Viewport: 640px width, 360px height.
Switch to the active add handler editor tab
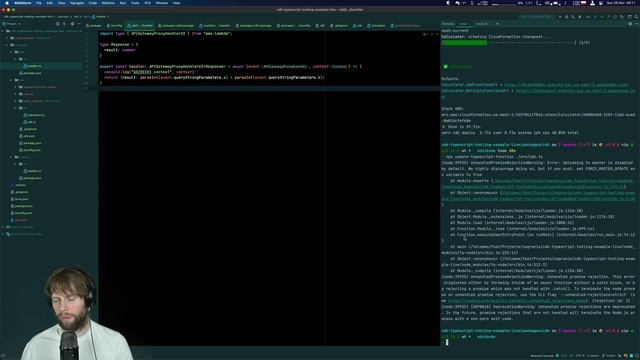(140, 25)
